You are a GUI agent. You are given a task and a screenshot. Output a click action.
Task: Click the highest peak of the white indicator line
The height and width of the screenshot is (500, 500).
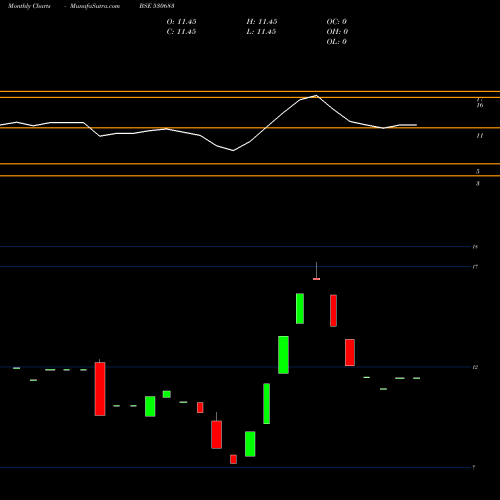pos(316,96)
